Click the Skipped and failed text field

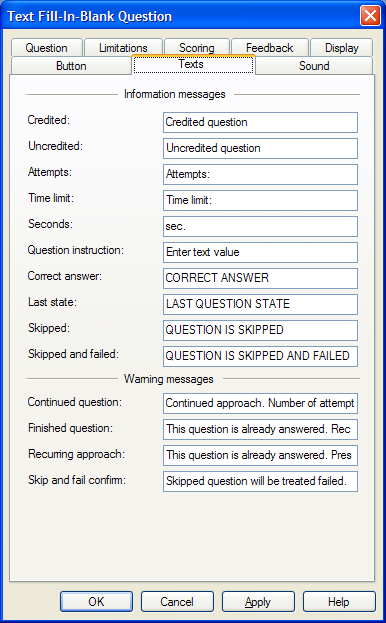pyautogui.click(x=260, y=356)
